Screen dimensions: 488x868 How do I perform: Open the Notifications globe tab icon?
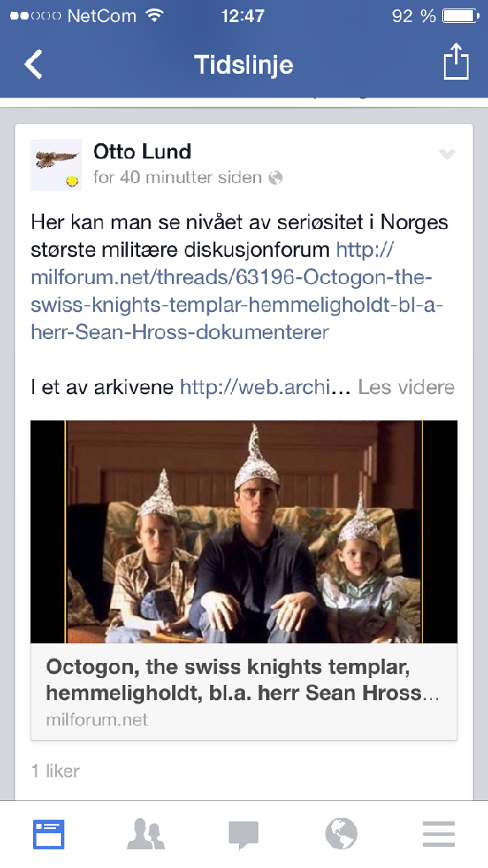341,834
